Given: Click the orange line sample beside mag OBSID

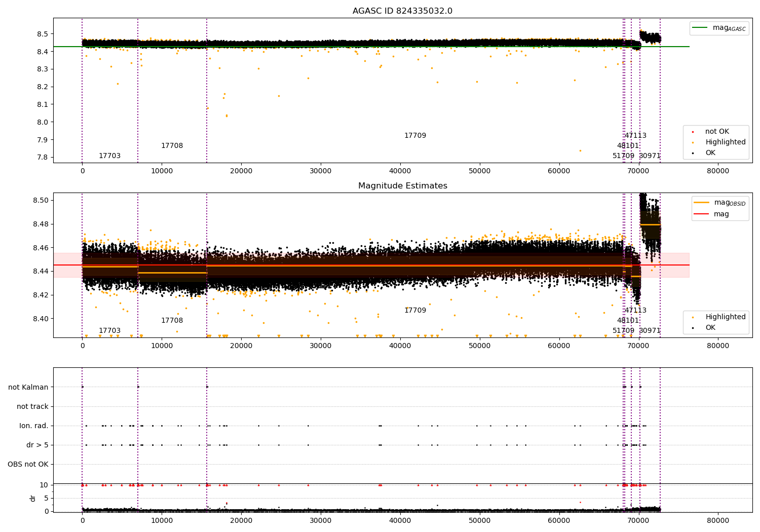Looking at the screenshot, I should tap(702, 203).
